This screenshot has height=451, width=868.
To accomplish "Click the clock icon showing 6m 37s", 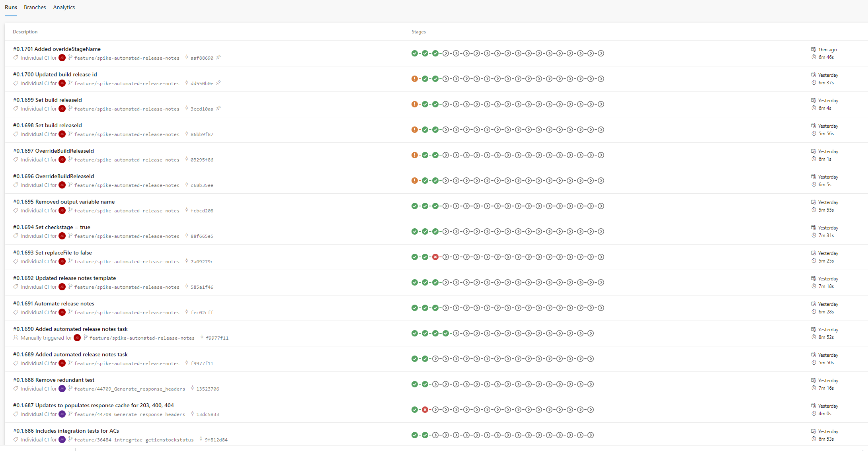I will click(814, 83).
